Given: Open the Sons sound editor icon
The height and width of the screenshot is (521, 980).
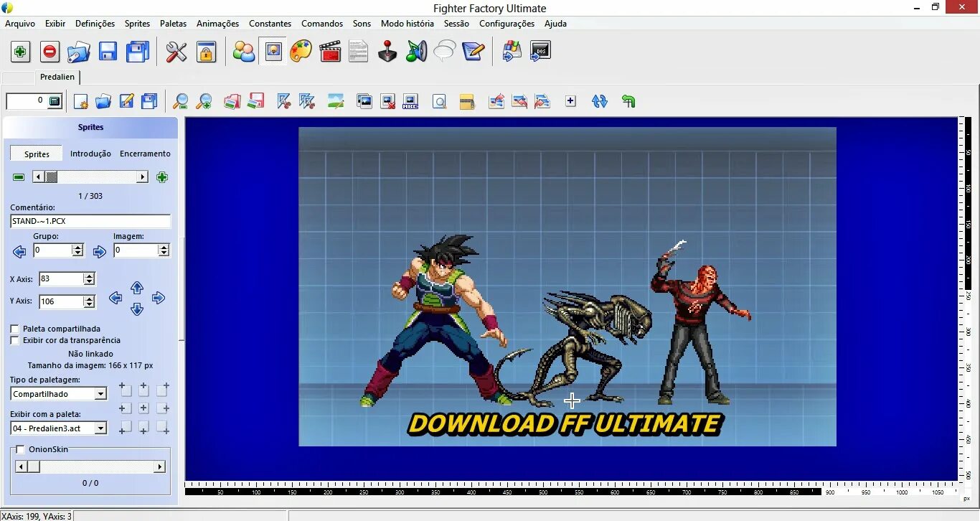Looking at the screenshot, I should pos(416,51).
